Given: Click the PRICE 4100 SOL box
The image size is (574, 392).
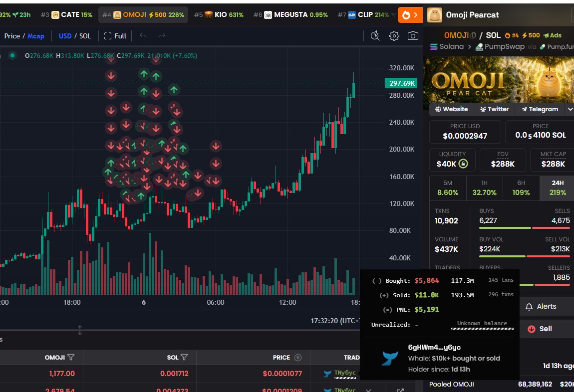Looking at the screenshot, I should (540, 132).
